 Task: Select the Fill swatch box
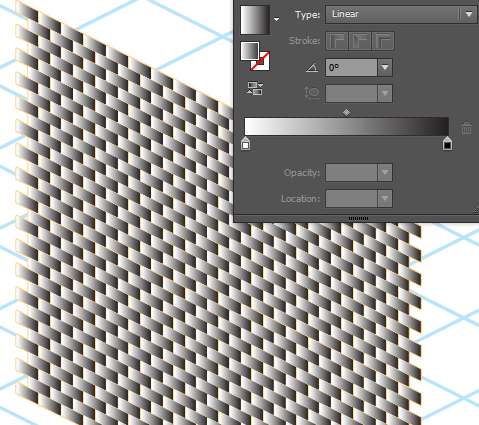point(250,51)
